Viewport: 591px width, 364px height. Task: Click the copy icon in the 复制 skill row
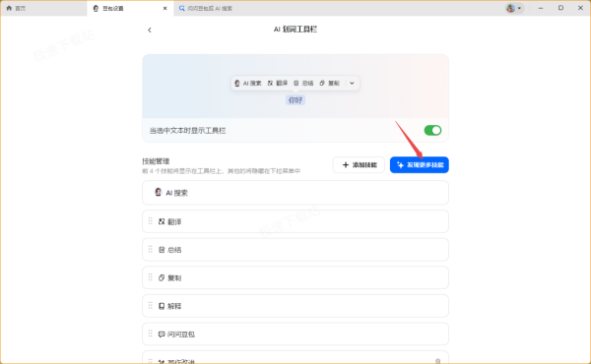[x=162, y=277]
